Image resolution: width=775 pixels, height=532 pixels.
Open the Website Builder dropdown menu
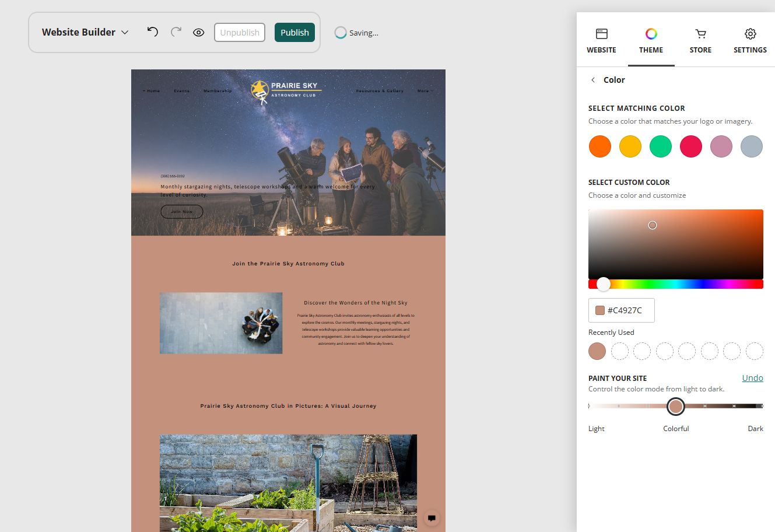[x=85, y=33]
